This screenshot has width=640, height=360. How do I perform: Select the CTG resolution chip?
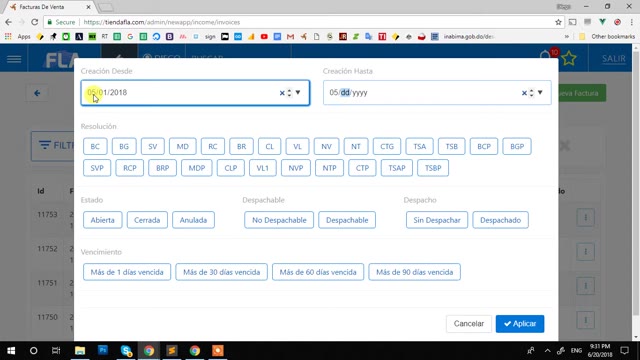(x=387, y=147)
